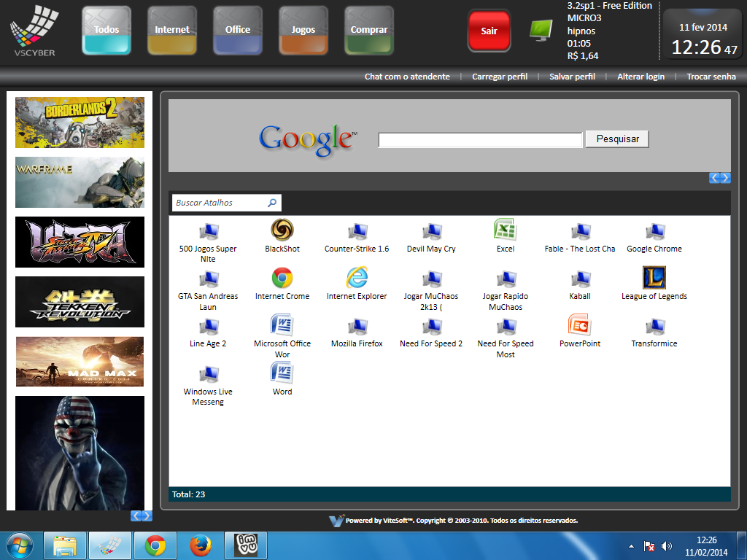Launch Windows Live Messeng shortcut
This screenshot has height=560, width=747.
[208, 385]
